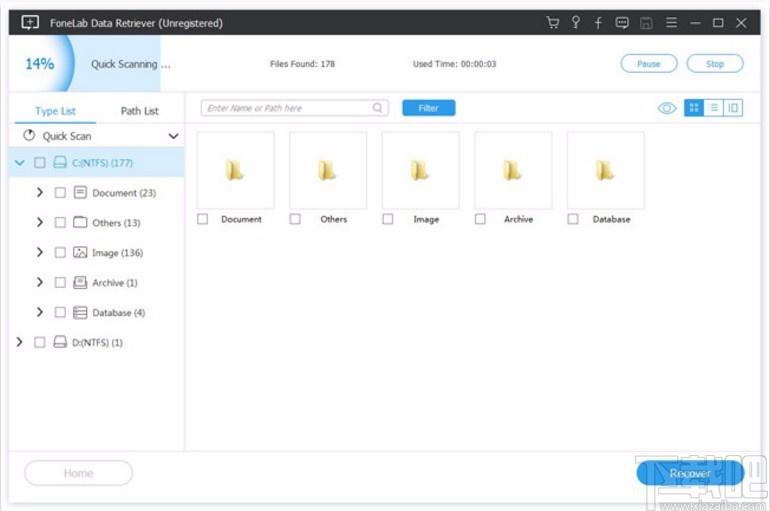770x511 pixels.
Task: Check the Database (4) tree checkbox
Action: 60,312
